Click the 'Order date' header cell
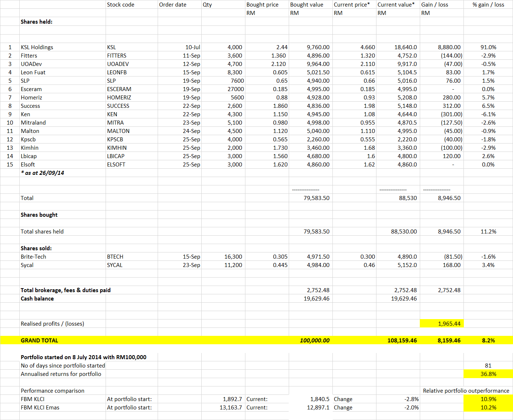The image size is (513, 420). click(x=179, y=4)
